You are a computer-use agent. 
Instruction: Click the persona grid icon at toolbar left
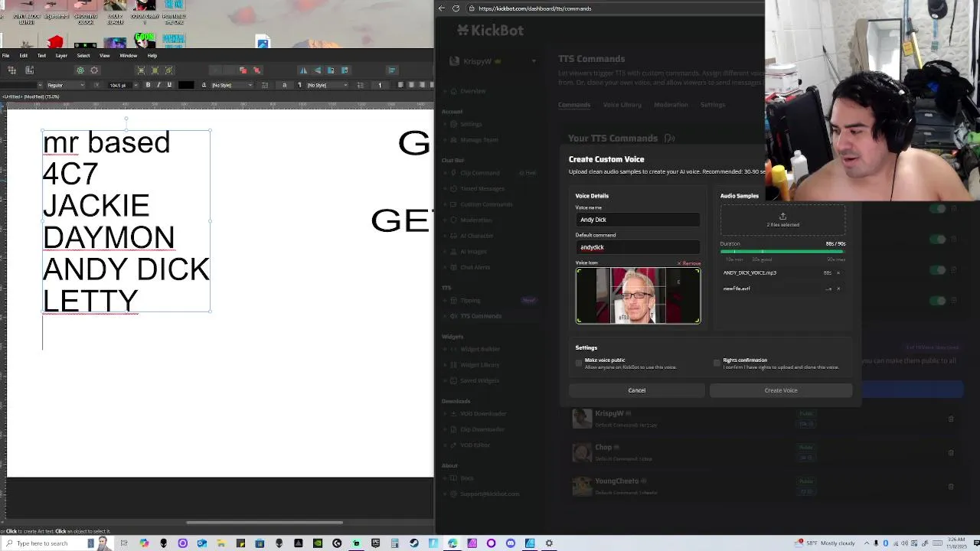[x=11, y=70]
